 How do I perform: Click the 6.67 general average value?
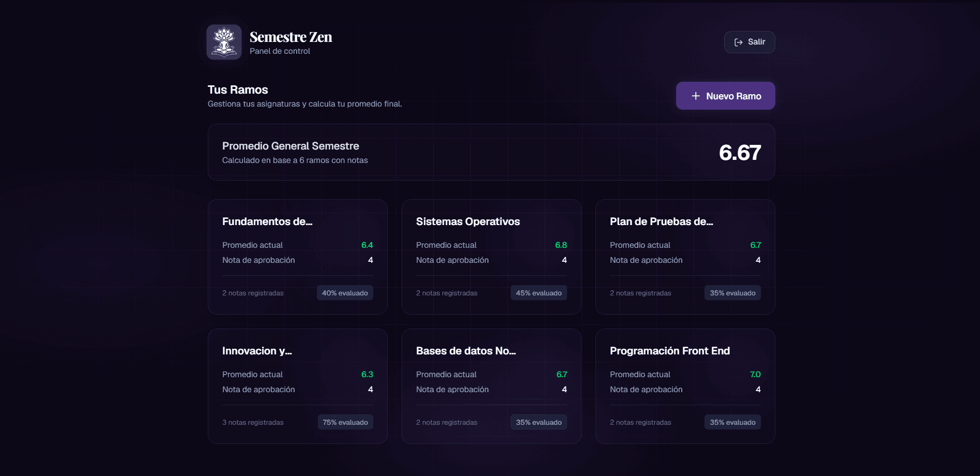point(740,153)
